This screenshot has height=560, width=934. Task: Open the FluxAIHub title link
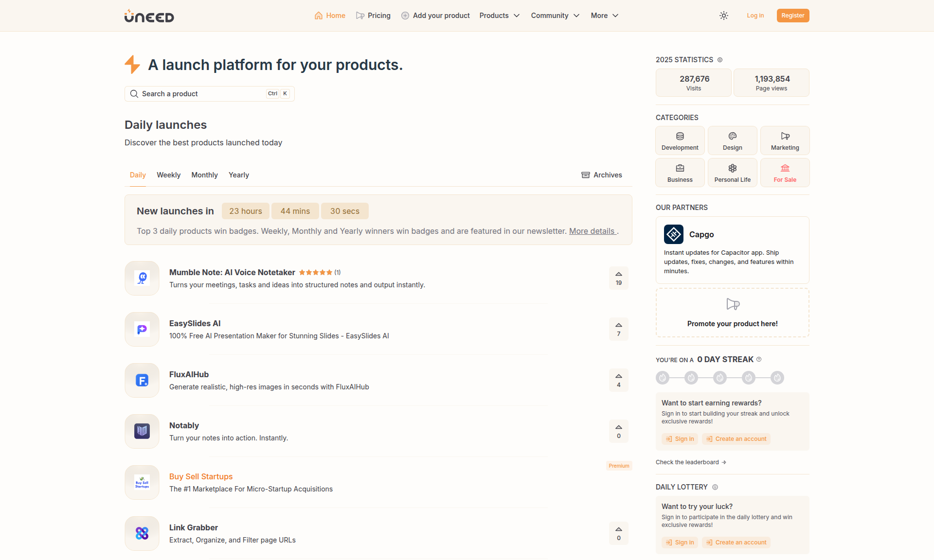tap(189, 374)
